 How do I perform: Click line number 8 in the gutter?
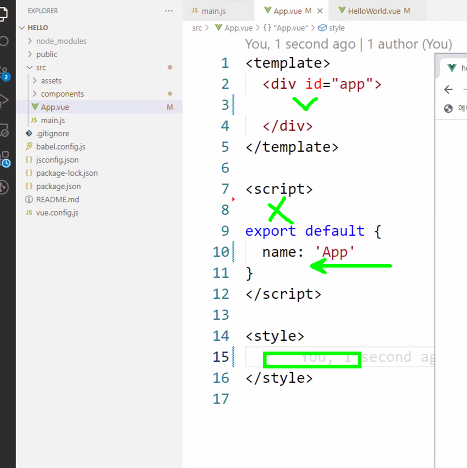tap(225, 210)
